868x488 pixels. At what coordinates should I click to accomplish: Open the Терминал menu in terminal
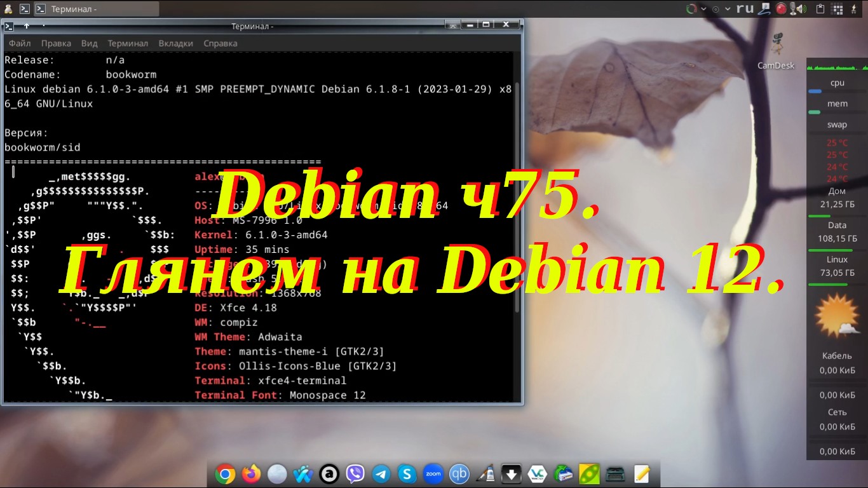pyautogui.click(x=128, y=43)
